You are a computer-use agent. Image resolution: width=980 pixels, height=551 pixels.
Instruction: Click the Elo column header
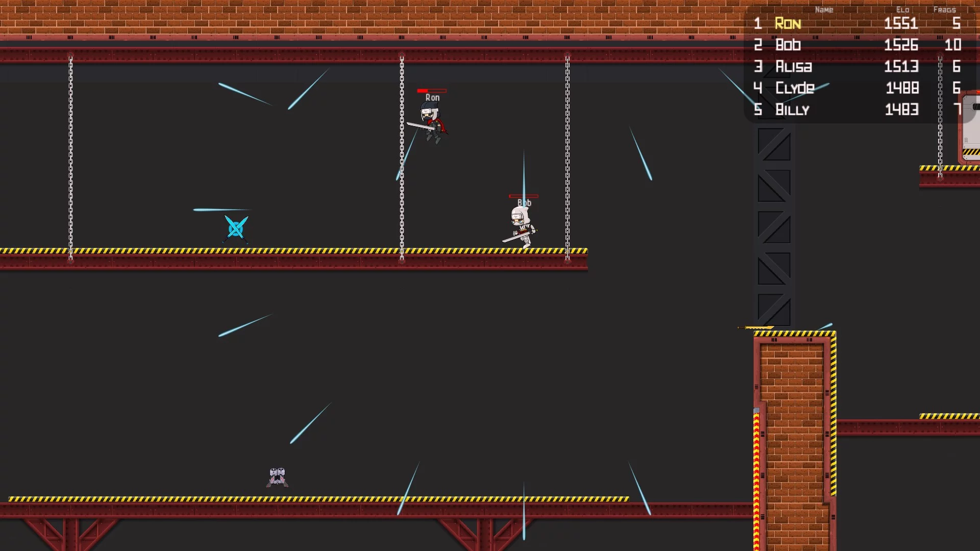[x=902, y=10]
